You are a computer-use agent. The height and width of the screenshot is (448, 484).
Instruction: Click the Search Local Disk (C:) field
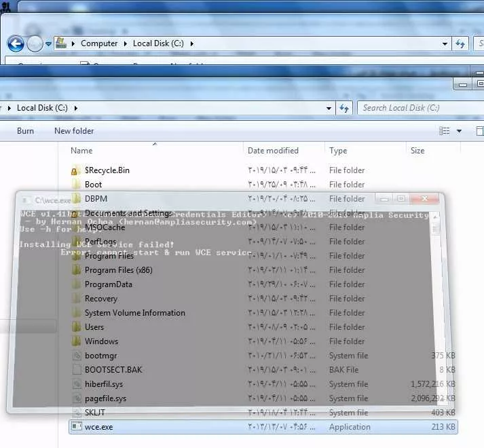pyautogui.click(x=421, y=108)
